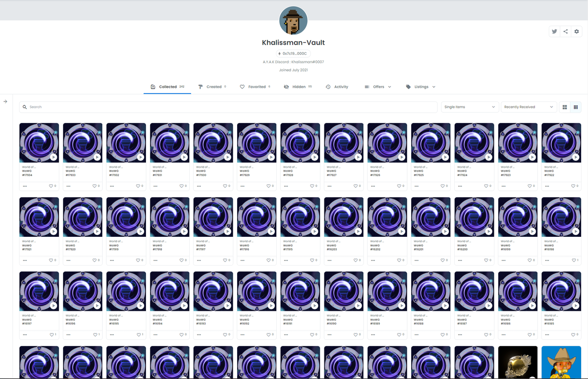Click the search input field

pyautogui.click(x=228, y=107)
